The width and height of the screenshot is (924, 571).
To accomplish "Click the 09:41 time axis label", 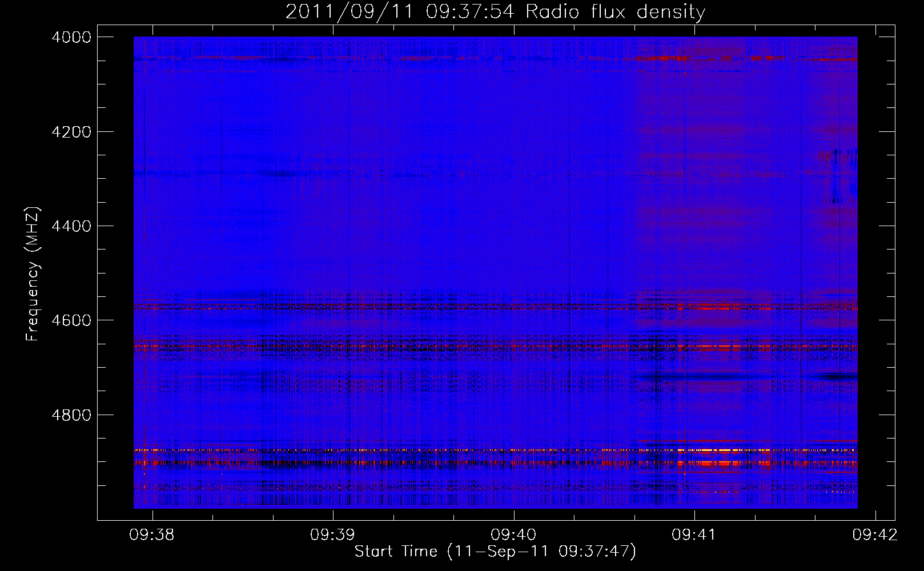I will pyautogui.click(x=694, y=535).
